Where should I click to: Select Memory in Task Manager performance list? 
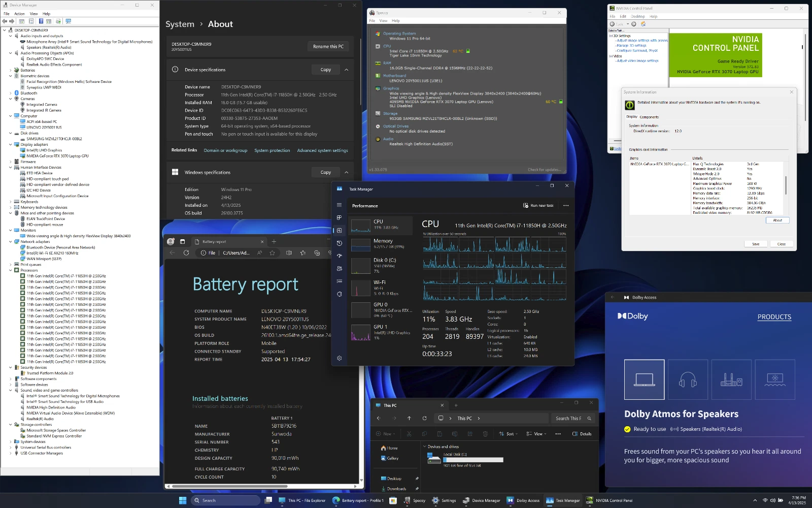pyautogui.click(x=381, y=244)
